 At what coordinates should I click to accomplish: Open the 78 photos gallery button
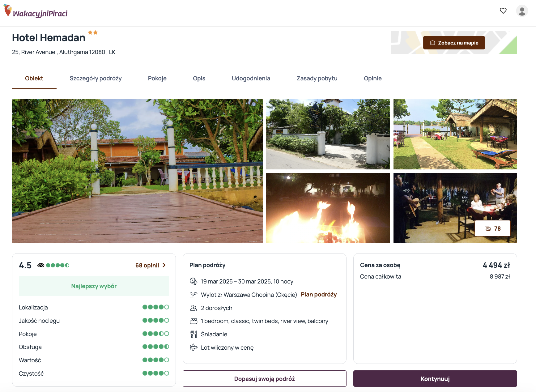[x=492, y=228]
